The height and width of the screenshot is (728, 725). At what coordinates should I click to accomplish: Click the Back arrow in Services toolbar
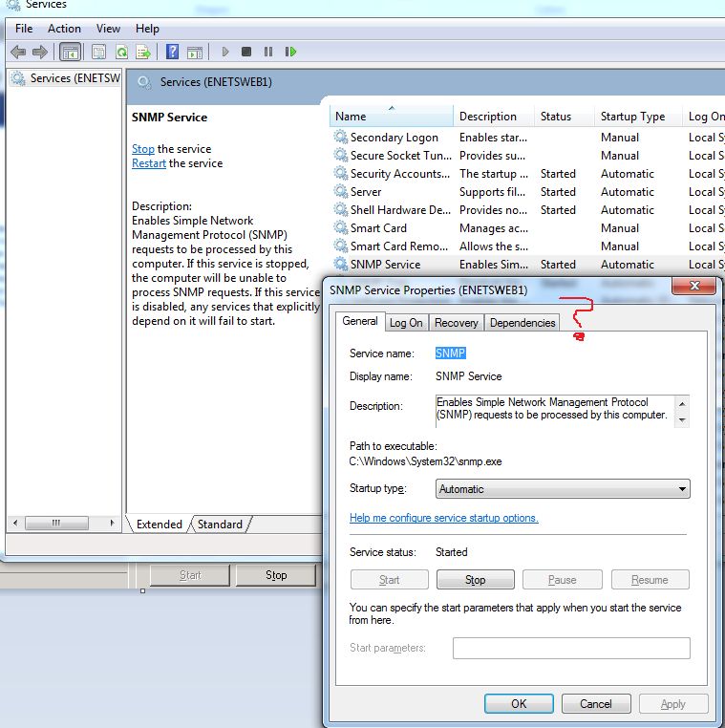tap(18, 52)
